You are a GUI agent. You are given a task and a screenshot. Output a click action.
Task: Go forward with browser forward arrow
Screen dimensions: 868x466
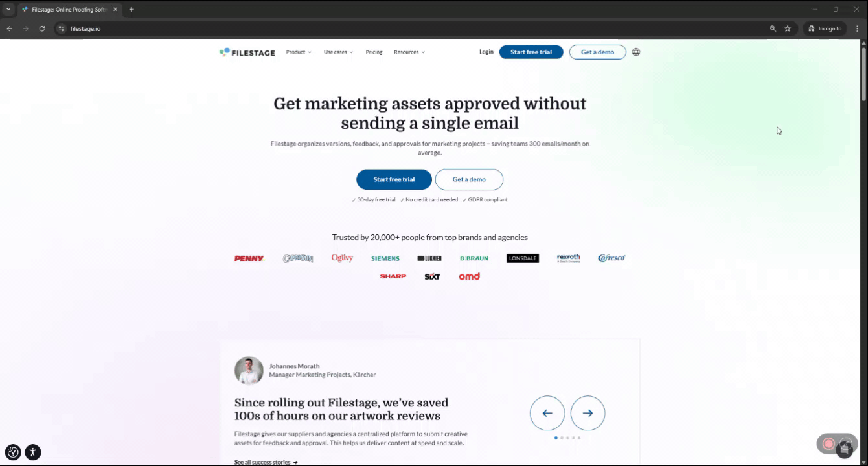pos(26,28)
